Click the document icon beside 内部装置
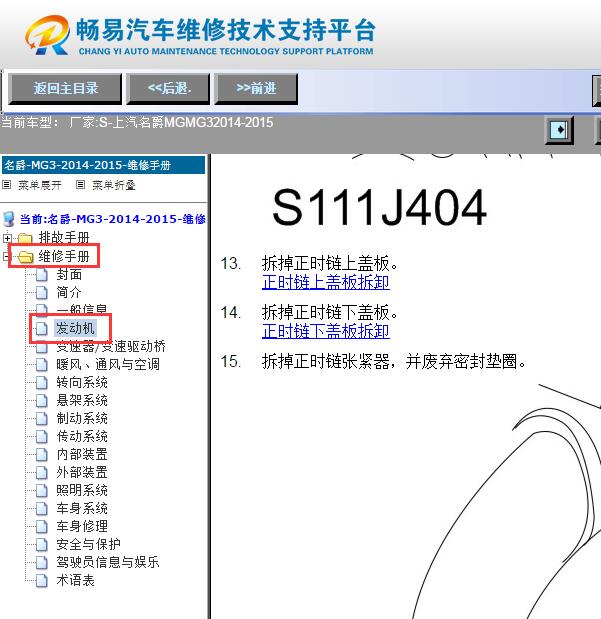Viewport: 601px width, 619px height. (x=41, y=454)
